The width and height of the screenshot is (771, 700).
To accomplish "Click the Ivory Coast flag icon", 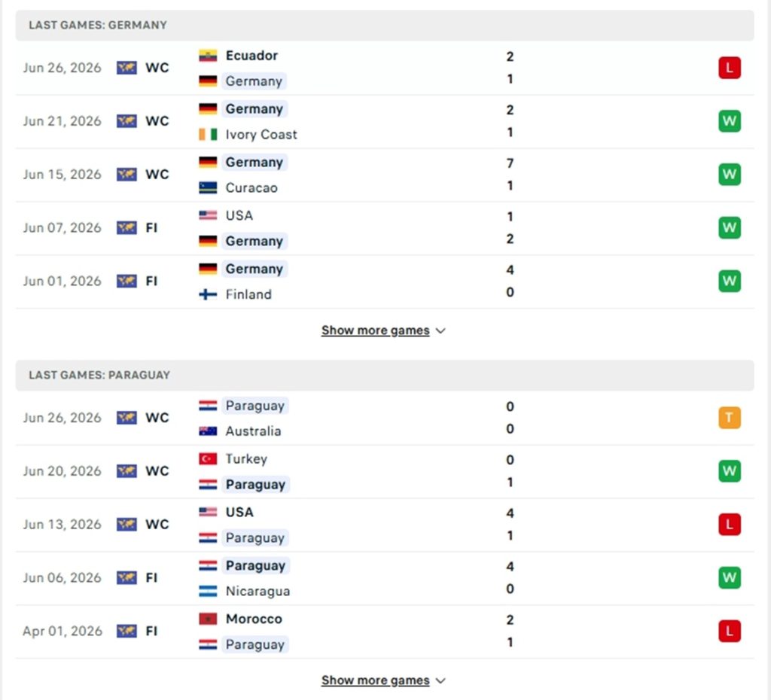I will point(208,134).
